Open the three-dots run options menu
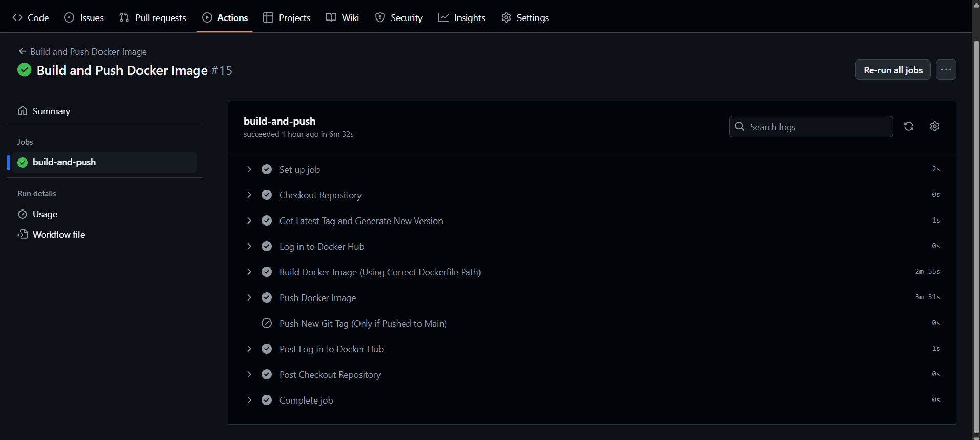Image resolution: width=980 pixels, height=440 pixels. [946, 70]
